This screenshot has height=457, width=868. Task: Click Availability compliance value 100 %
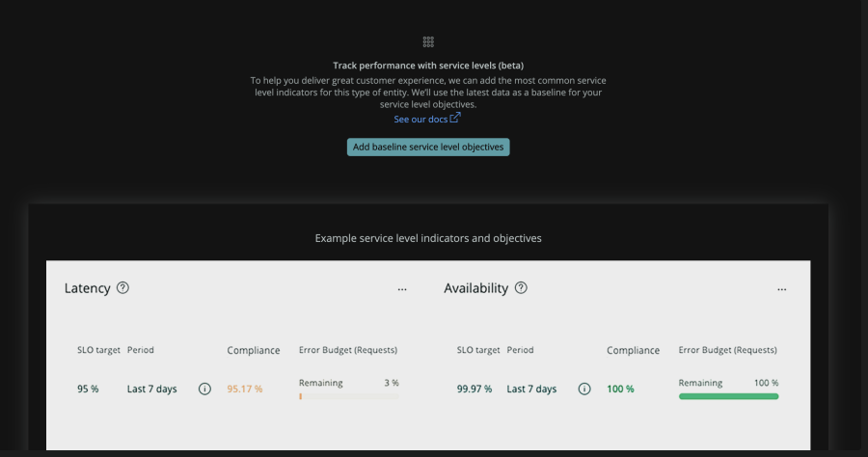click(620, 390)
